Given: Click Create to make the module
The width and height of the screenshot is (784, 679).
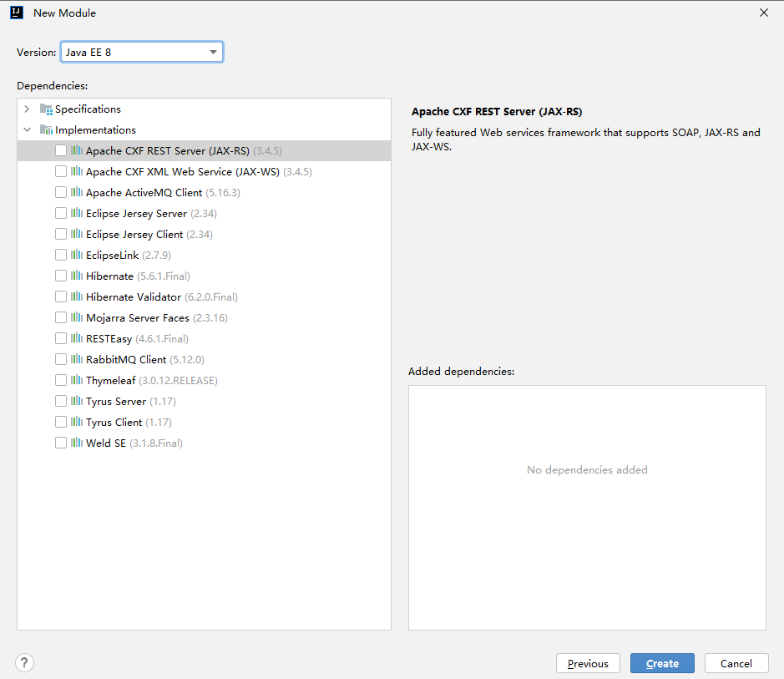Looking at the screenshot, I should [x=662, y=663].
